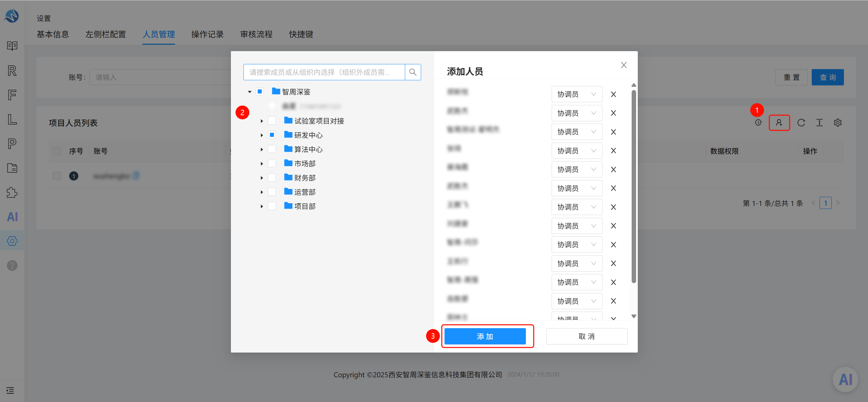868x402 pixels.
Task: Open the table column settings gear
Action: point(838,123)
